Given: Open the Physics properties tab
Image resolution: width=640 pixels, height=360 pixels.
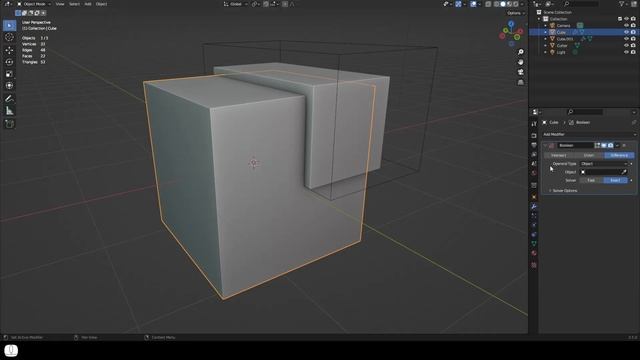Looking at the screenshot, I should click(534, 225).
